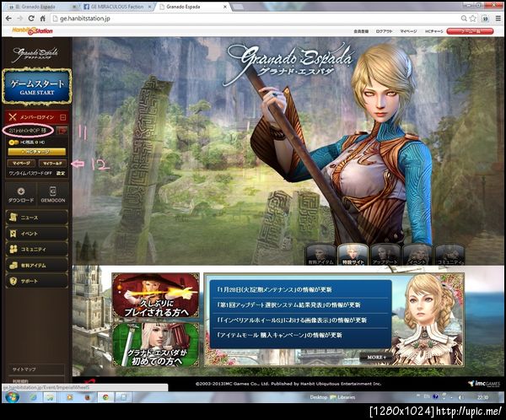This screenshot has height=420, width=506.
Task: Click the imc GAMES footer logo
Action: click(x=484, y=384)
